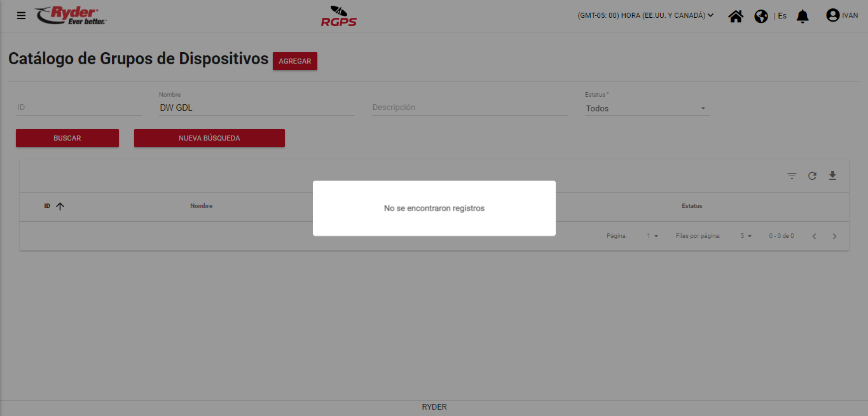Go to previous results page
This screenshot has height=416, width=868.
tap(814, 236)
